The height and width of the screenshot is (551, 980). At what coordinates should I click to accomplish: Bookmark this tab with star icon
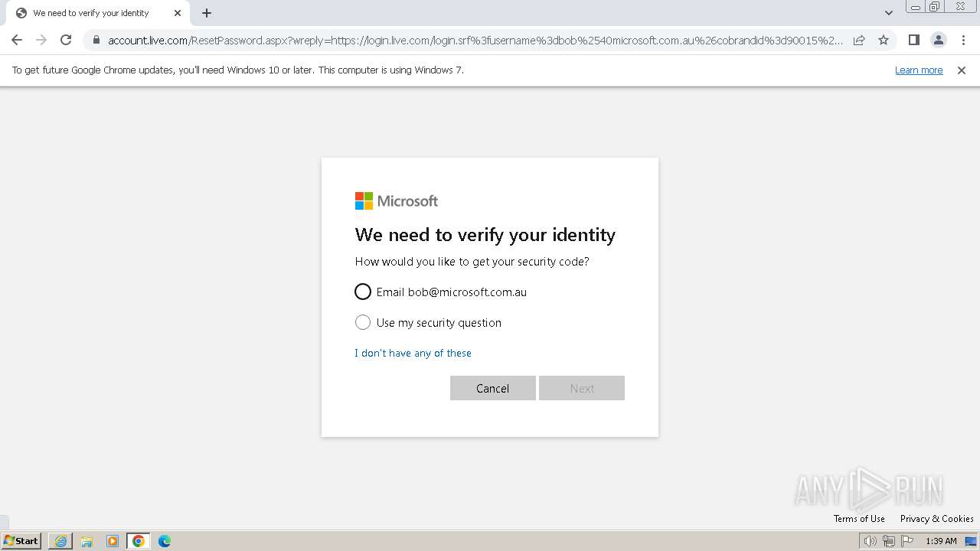(884, 40)
